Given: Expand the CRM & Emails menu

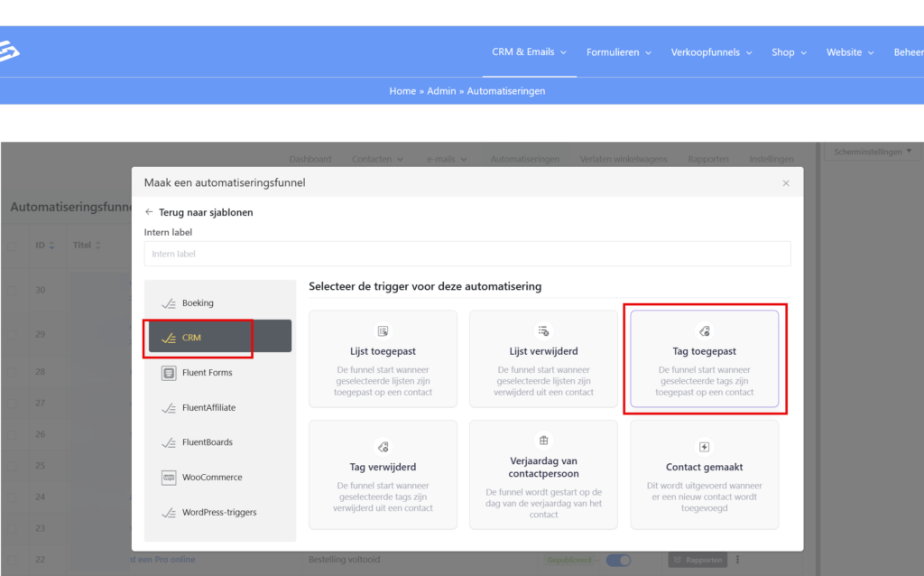Looking at the screenshot, I should [529, 52].
